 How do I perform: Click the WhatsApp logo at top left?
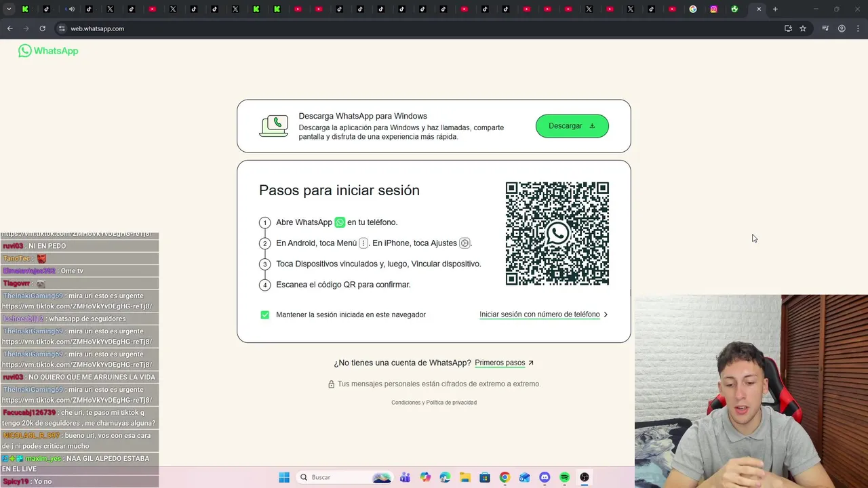click(48, 51)
